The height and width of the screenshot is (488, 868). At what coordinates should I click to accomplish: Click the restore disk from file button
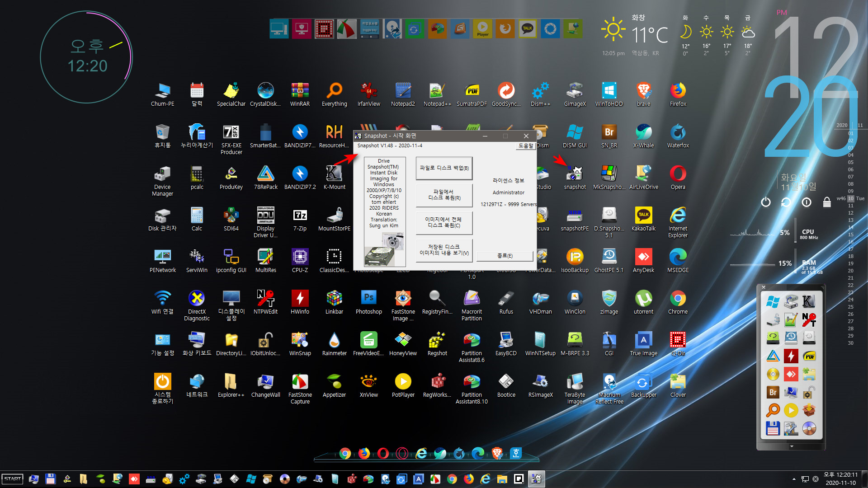[444, 195]
